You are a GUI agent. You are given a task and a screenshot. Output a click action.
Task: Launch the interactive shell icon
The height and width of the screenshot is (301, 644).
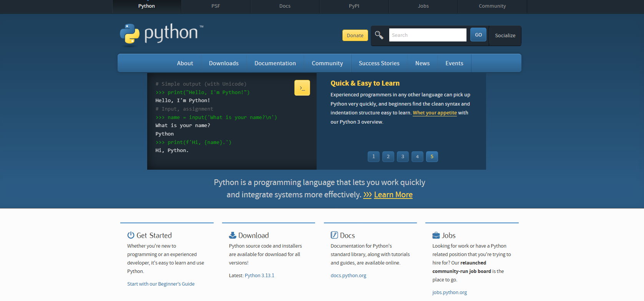[x=302, y=88]
